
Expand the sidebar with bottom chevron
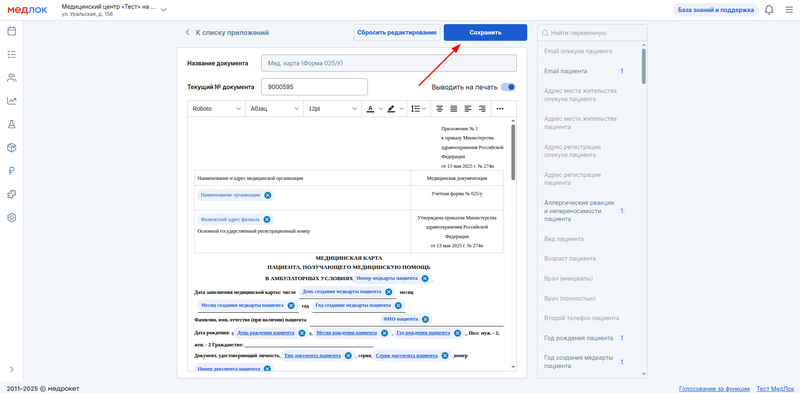tap(12, 370)
